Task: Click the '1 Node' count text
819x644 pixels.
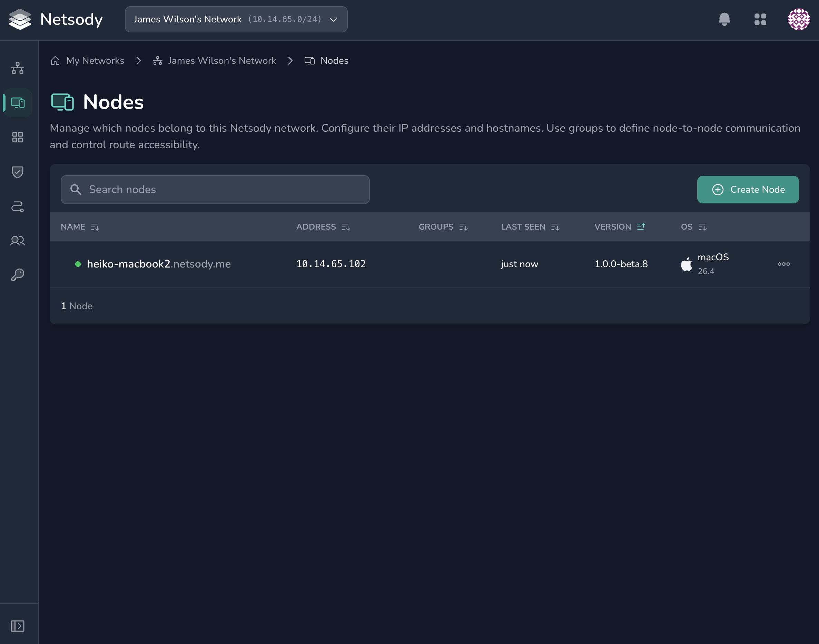Action: (77, 306)
